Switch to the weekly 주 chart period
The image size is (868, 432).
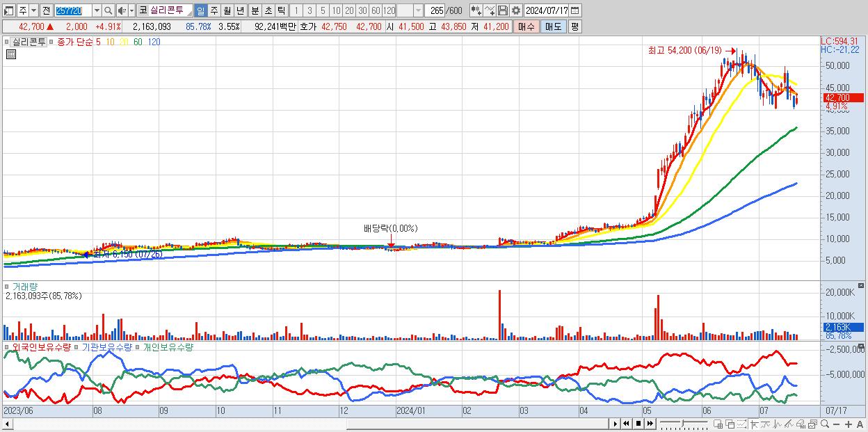[214, 10]
